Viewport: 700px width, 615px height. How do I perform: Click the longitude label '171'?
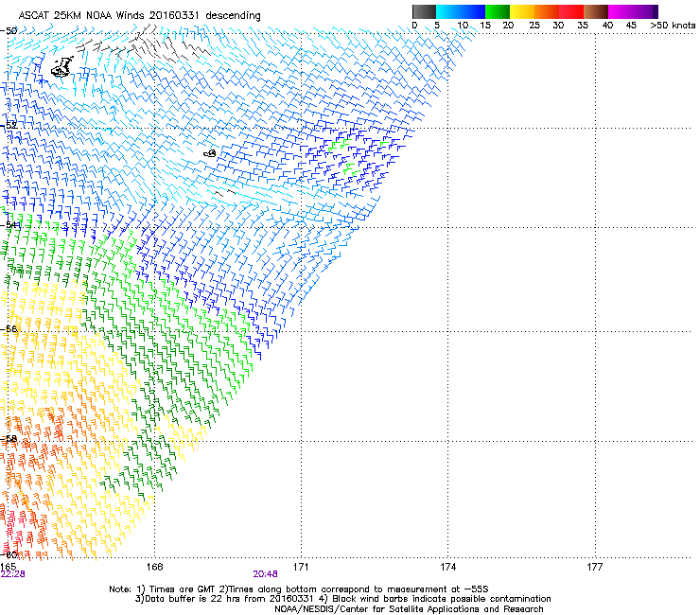301,567
